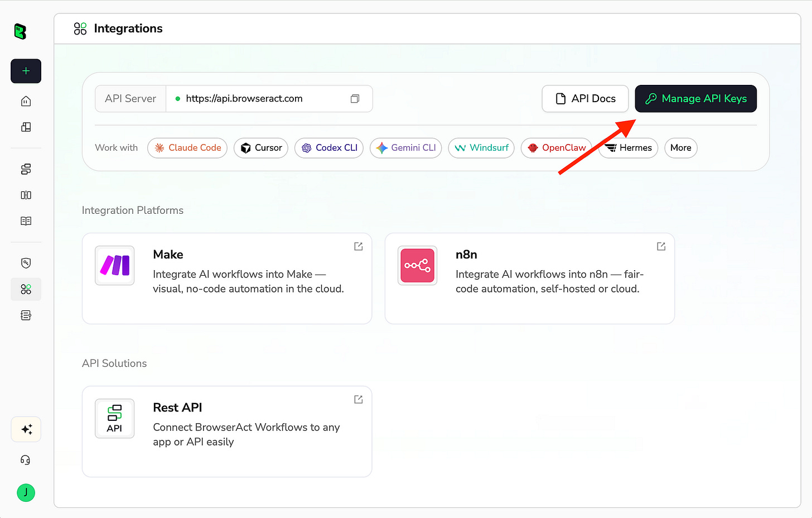Copy the API server URL
This screenshot has width=812, height=518.
355,99
